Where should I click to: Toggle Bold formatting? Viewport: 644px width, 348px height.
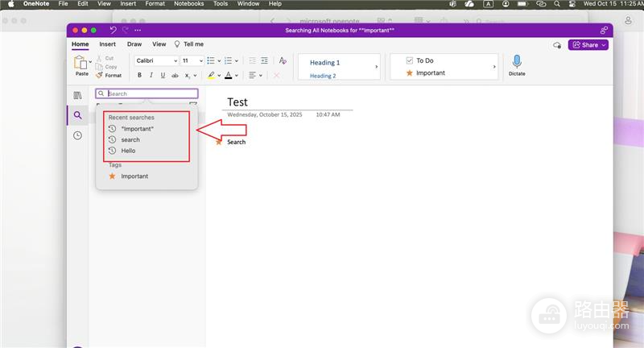(139, 75)
